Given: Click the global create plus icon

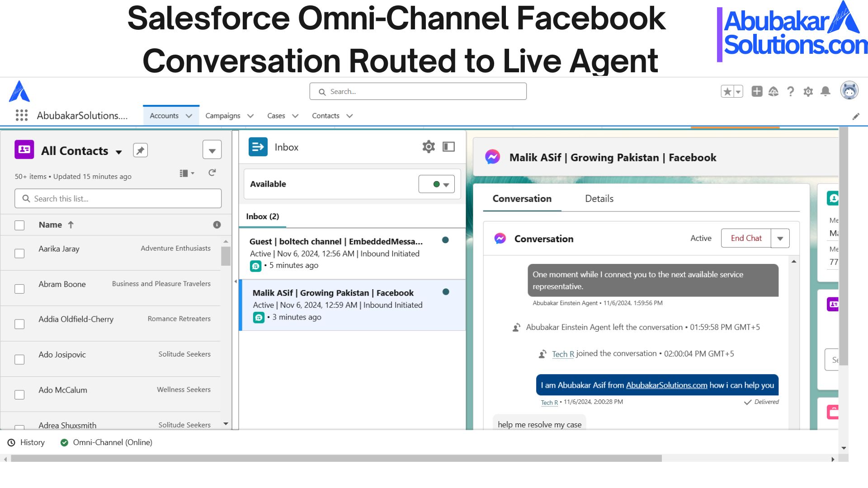Looking at the screenshot, I should 757,92.
